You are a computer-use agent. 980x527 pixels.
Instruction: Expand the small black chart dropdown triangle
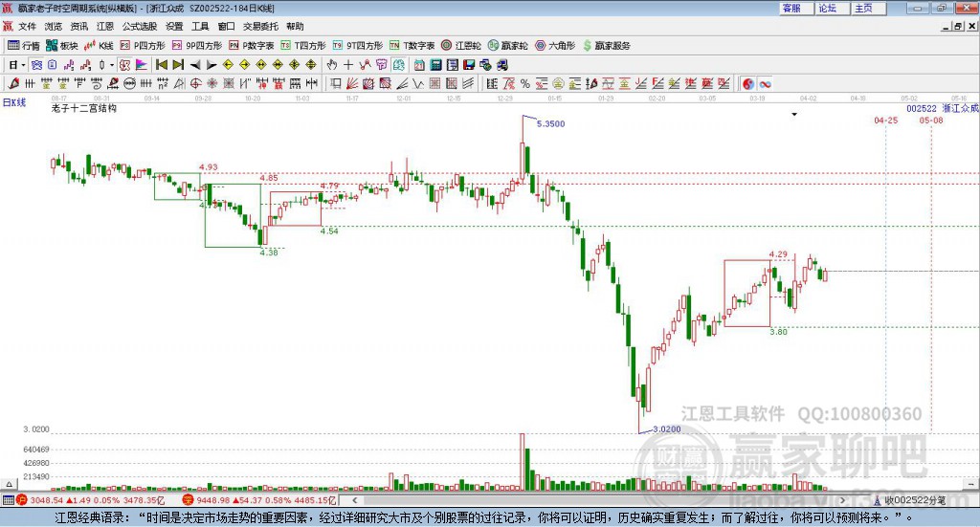tap(793, 114)
